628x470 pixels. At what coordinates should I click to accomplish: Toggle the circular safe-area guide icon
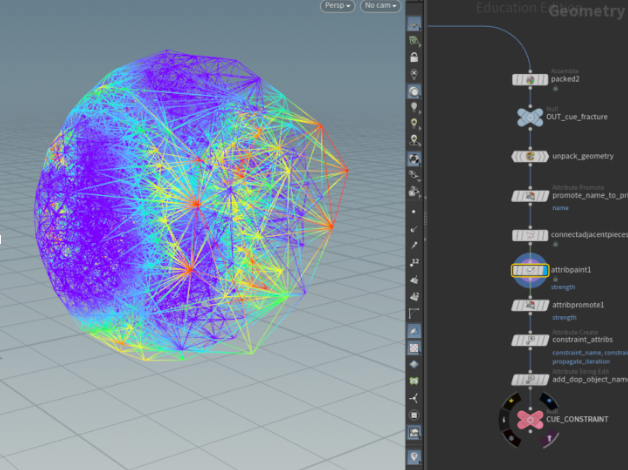414,415
